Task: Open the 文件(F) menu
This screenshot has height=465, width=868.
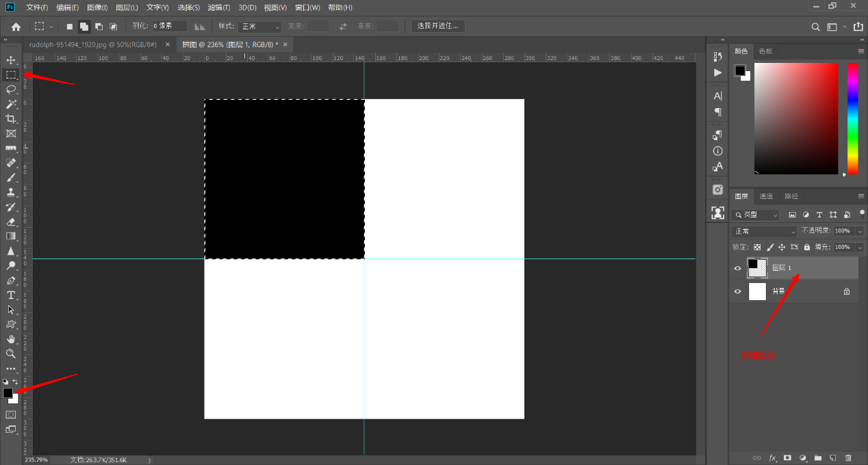Action: pos(37,8)
